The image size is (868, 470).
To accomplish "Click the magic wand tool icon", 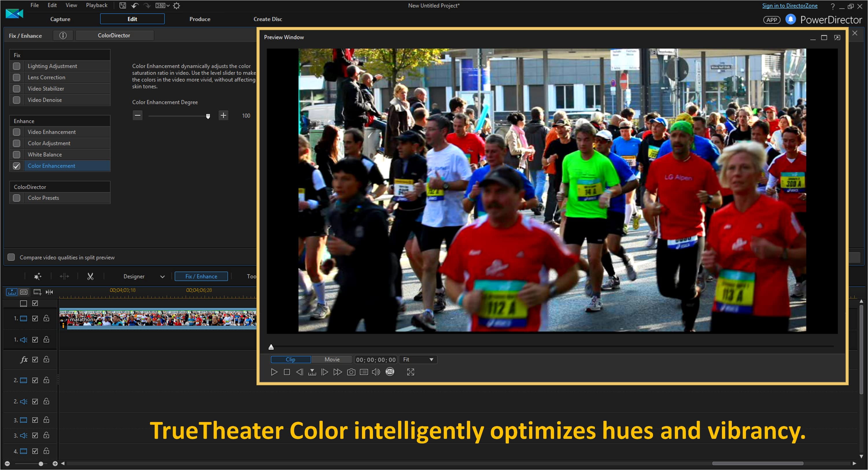I will (x=38, y=276).
